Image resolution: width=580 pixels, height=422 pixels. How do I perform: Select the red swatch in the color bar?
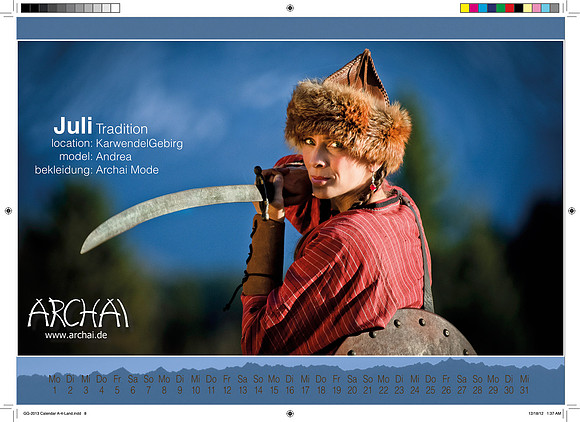(x=510, y=8)
